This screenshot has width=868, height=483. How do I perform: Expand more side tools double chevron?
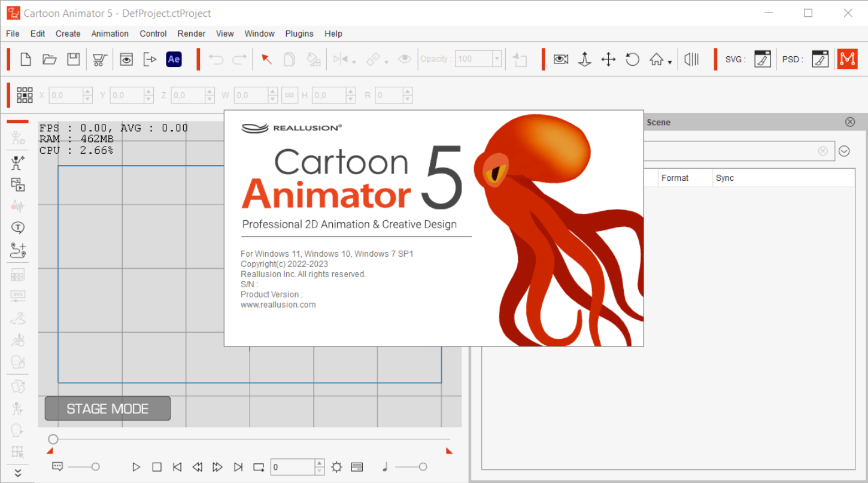[18, 473]
